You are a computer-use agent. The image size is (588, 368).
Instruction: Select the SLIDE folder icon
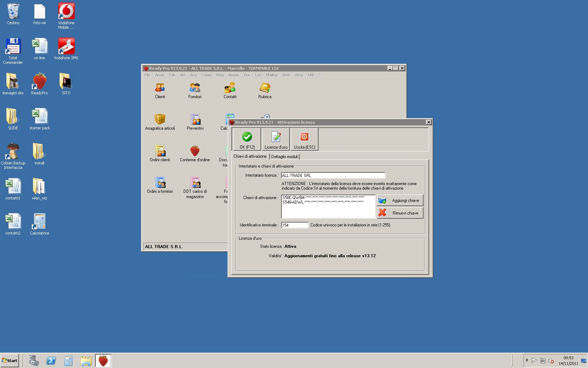click(13, 120)
